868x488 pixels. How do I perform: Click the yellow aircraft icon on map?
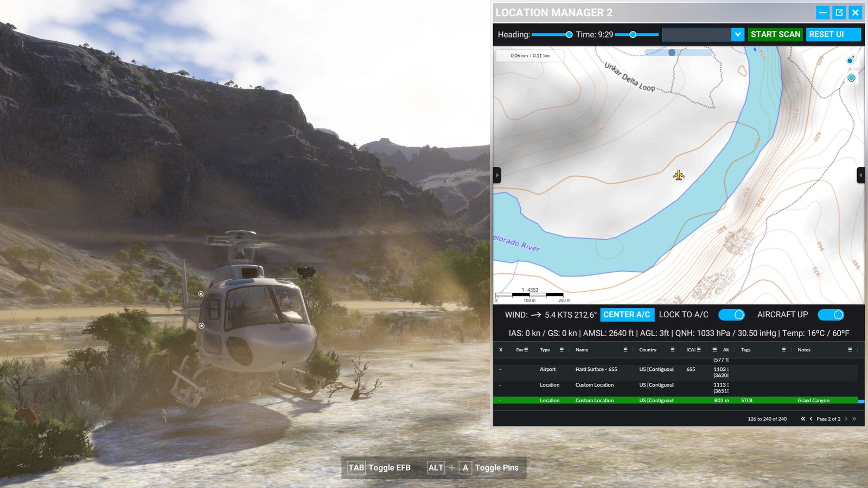[679, 175]
